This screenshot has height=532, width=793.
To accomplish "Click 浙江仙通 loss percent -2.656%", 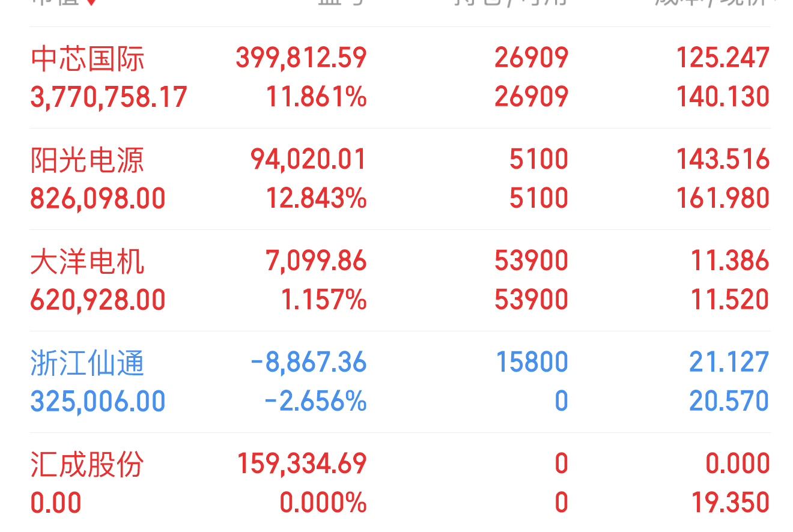I will coord(315,401).
